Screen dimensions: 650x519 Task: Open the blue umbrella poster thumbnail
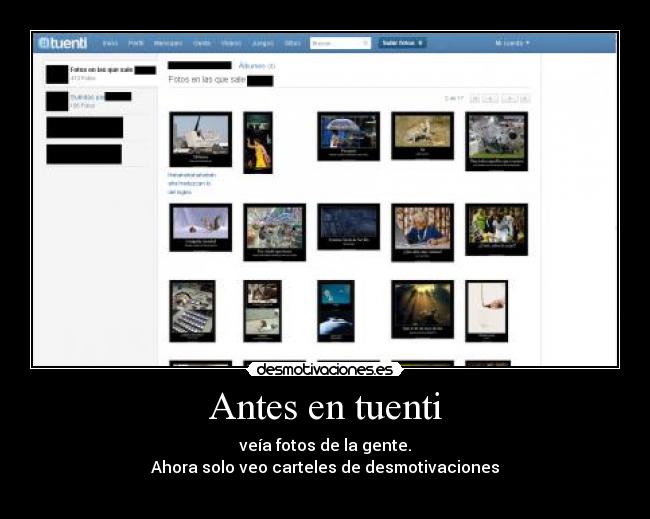click(x=349, y=136)
